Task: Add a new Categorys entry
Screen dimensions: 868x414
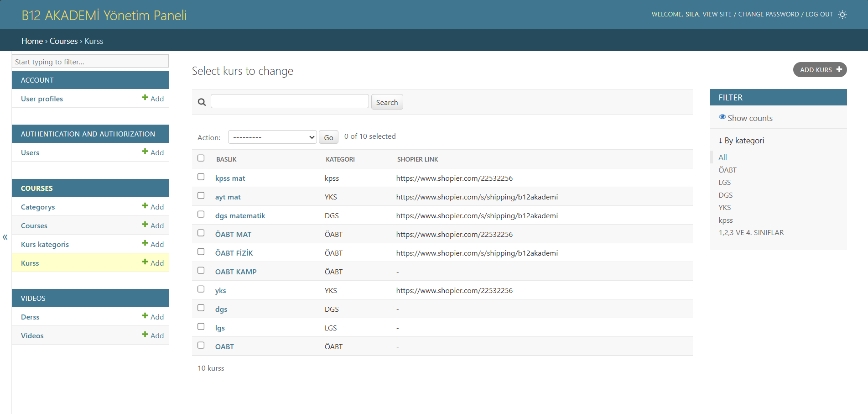Action: tap(153, 207)
